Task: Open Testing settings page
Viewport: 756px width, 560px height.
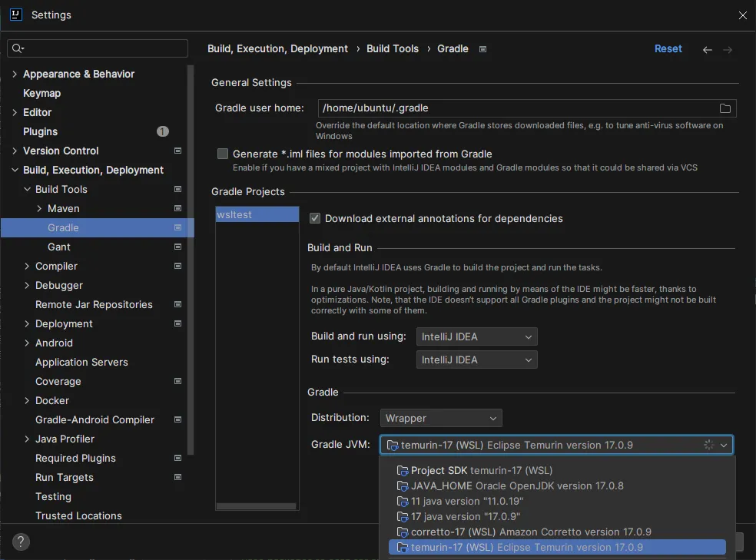Action: [x=53, y=496]
